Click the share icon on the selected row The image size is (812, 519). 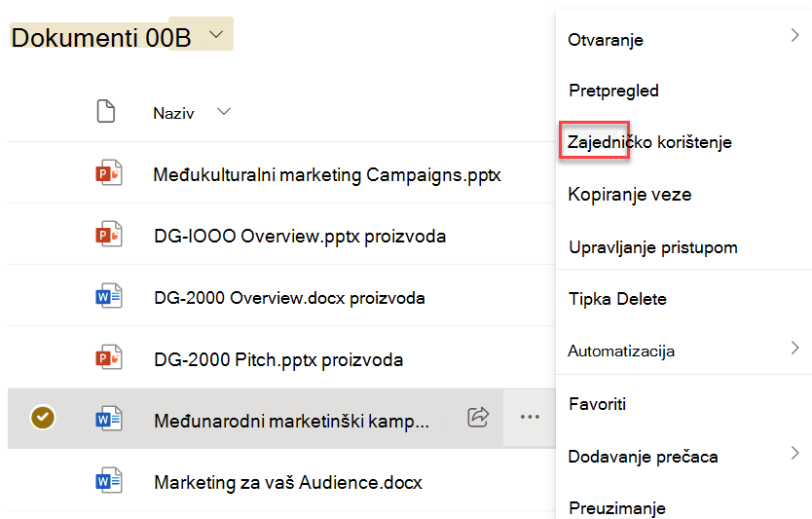coord(478,417)
